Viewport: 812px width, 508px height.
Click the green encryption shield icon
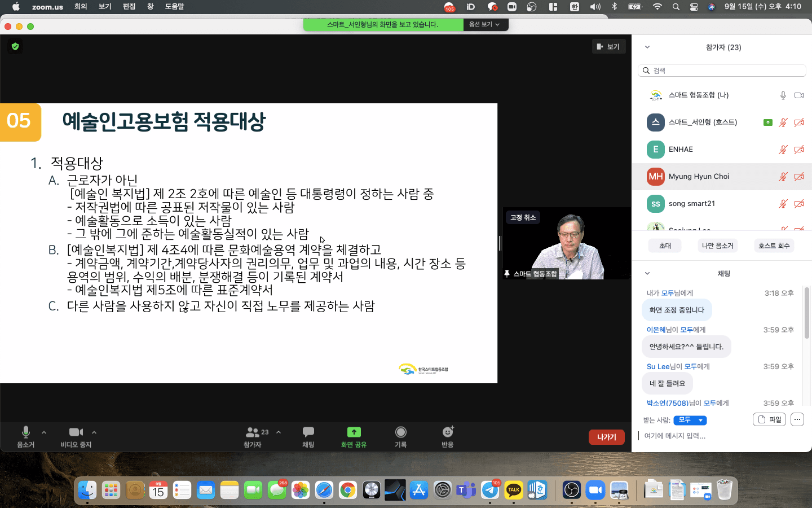[15, 46]
